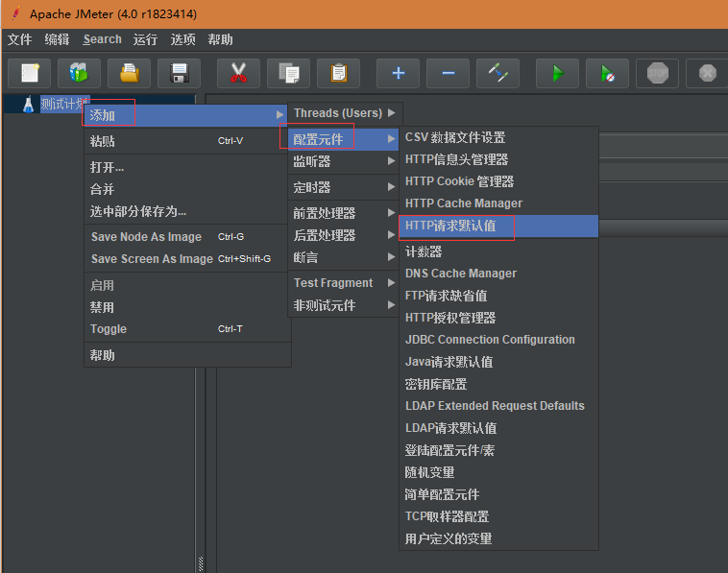Open the 帮助 menu in menu bar
Image resolution: width=728 pixels, height=573 pixels.
click(x=220, y=39)
